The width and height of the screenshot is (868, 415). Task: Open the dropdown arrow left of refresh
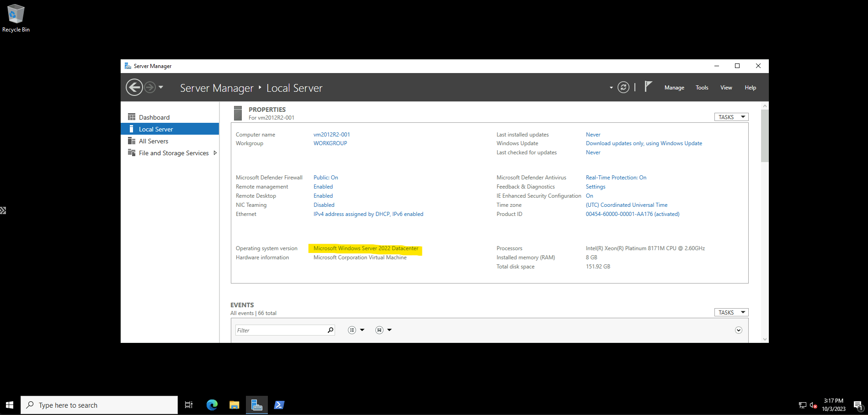pyautogui.click(x=611, y=88)
